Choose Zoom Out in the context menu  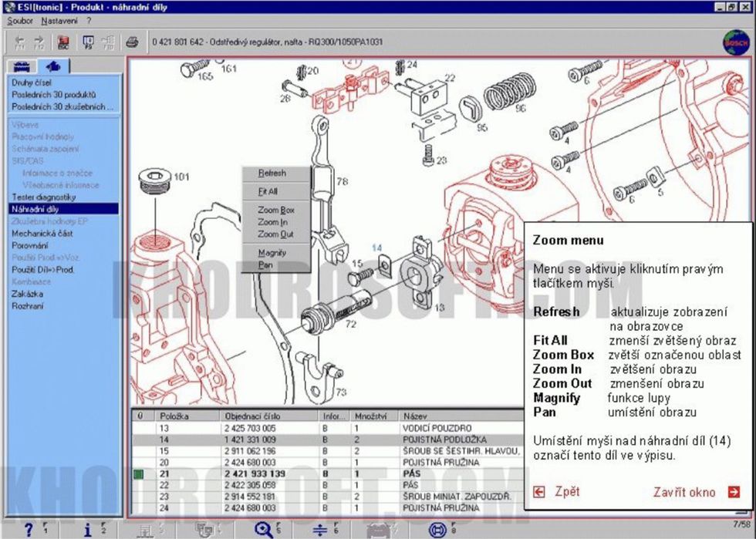[x=276, y=234]
